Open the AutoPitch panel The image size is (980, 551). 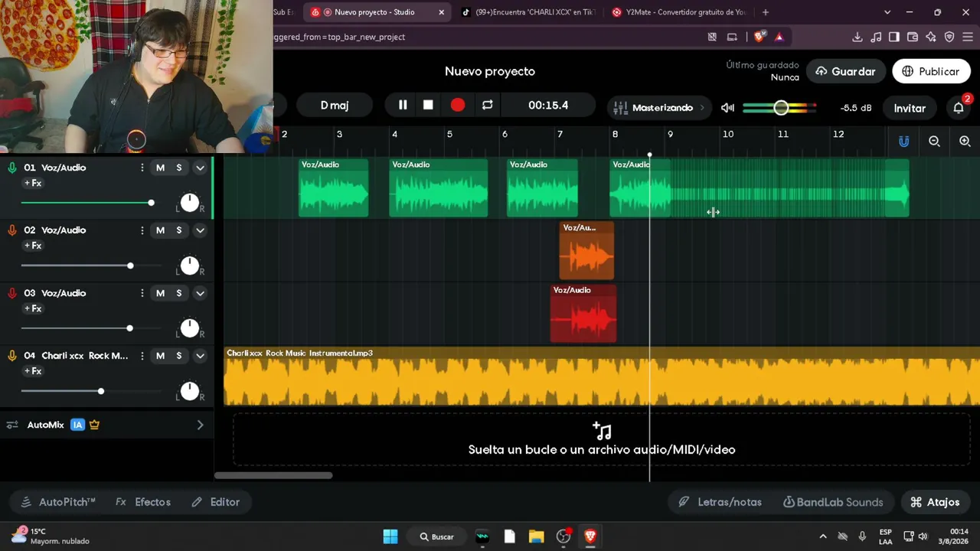[x=58, y=502]
